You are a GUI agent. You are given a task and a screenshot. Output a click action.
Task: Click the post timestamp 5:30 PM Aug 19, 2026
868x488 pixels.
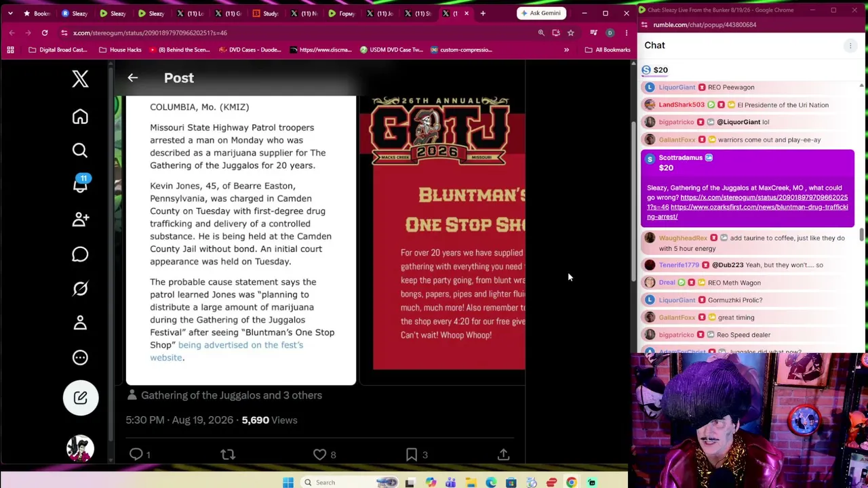click(x=179, y=420)
